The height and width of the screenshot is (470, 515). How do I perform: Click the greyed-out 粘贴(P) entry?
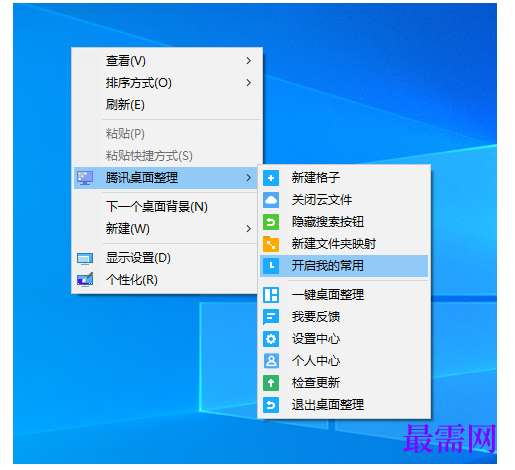(167, 134)
